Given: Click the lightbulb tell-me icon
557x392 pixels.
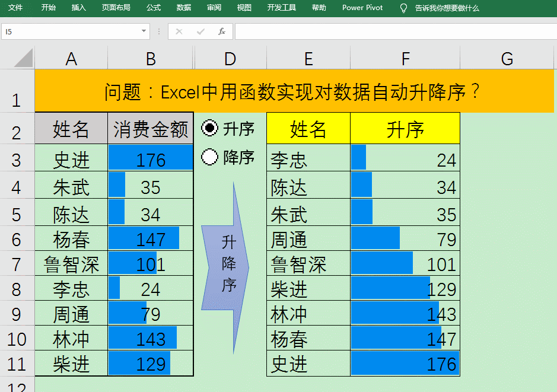Looking at the screenshot, I should 403,8.
